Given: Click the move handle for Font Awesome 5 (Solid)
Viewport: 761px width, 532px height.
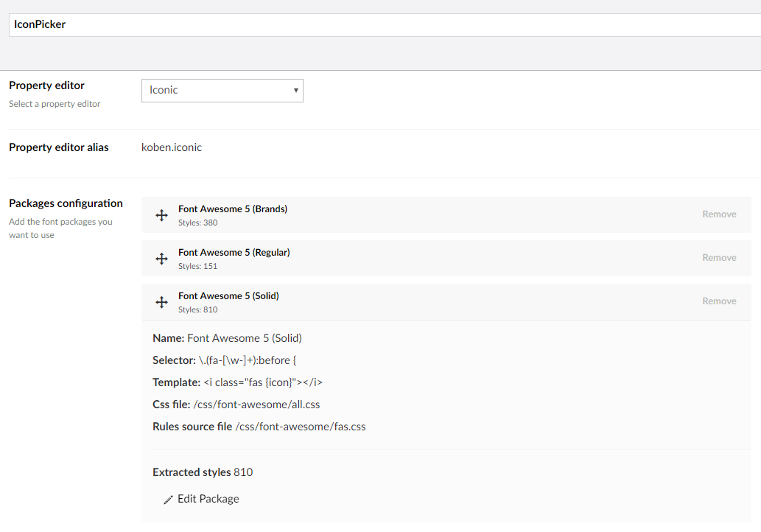Looking at the screenshot, I should tap(161, 302).
